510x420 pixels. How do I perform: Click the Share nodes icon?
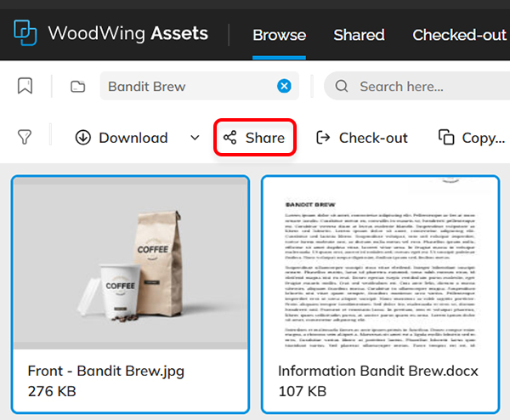click(x=230, y=138)
